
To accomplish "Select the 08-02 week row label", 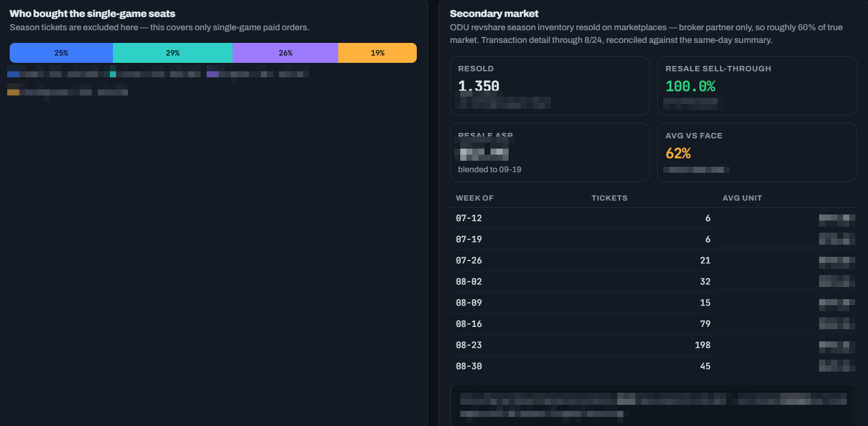I will click(x=469, y=282).
